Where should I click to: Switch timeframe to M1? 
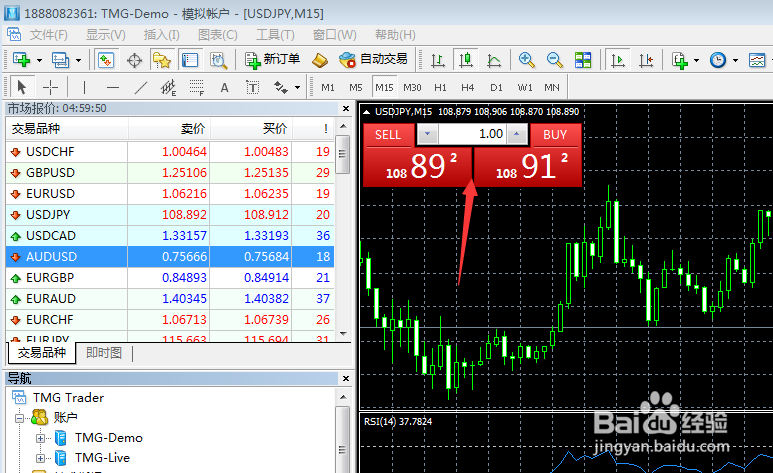coord(328,88)
